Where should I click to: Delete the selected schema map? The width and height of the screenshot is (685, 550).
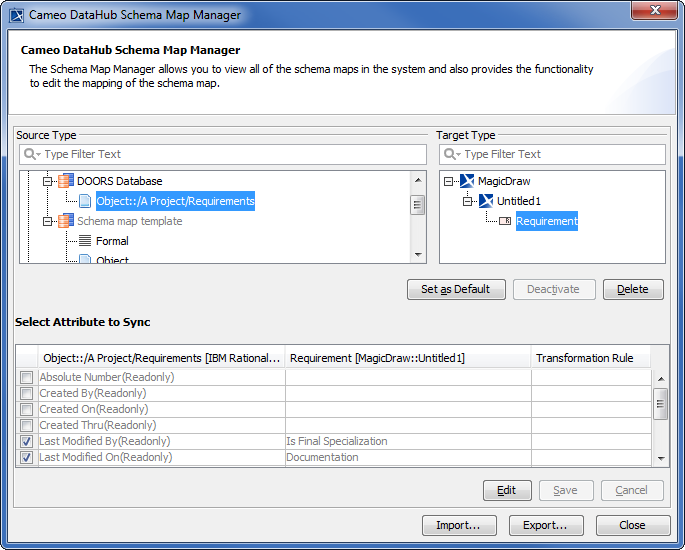click(x=633, y=289)
